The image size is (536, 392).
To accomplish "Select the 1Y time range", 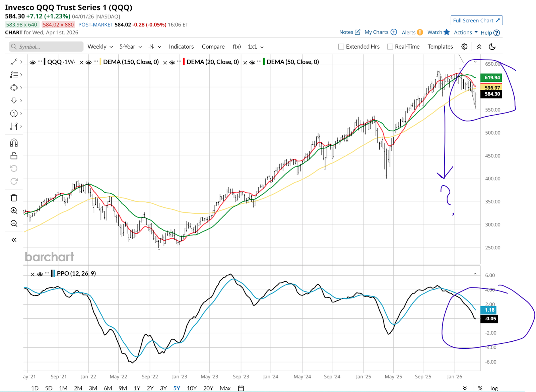I will pyautogui.click(x=137, y=388).
